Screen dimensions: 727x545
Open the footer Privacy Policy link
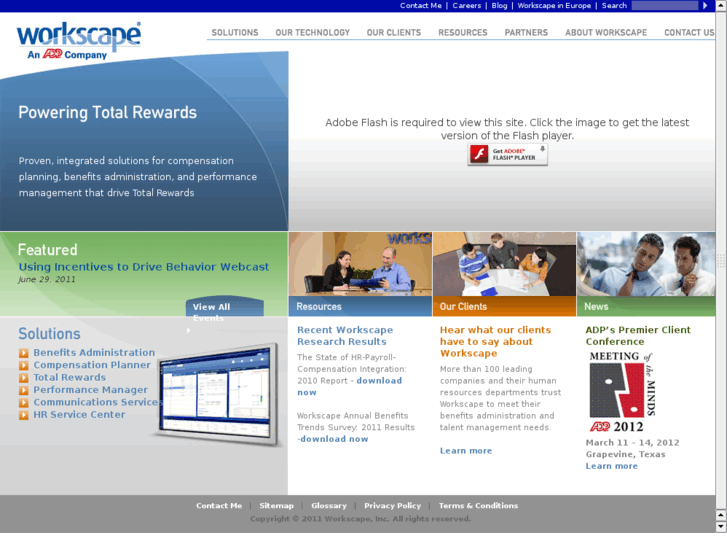392,506
